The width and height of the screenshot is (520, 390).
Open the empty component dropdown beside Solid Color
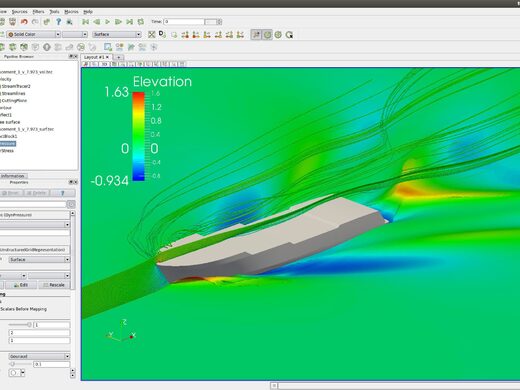pyautogui.click(x=75, y=34)
